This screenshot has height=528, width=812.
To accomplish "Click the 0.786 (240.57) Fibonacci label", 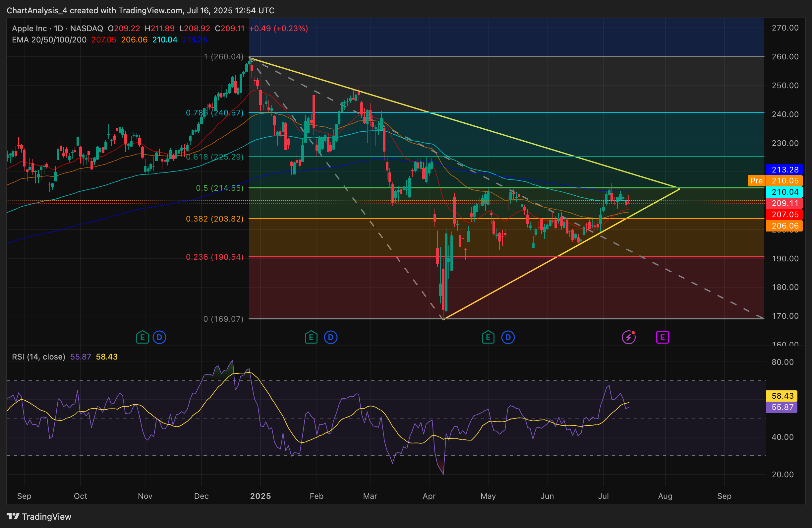I will pyautogui.click(x=215, y=113).
